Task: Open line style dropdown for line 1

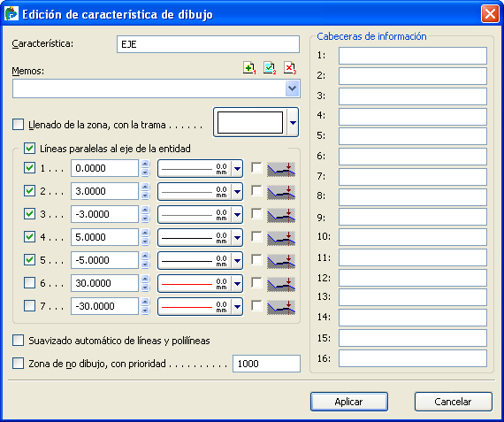Action: point(237,169)
